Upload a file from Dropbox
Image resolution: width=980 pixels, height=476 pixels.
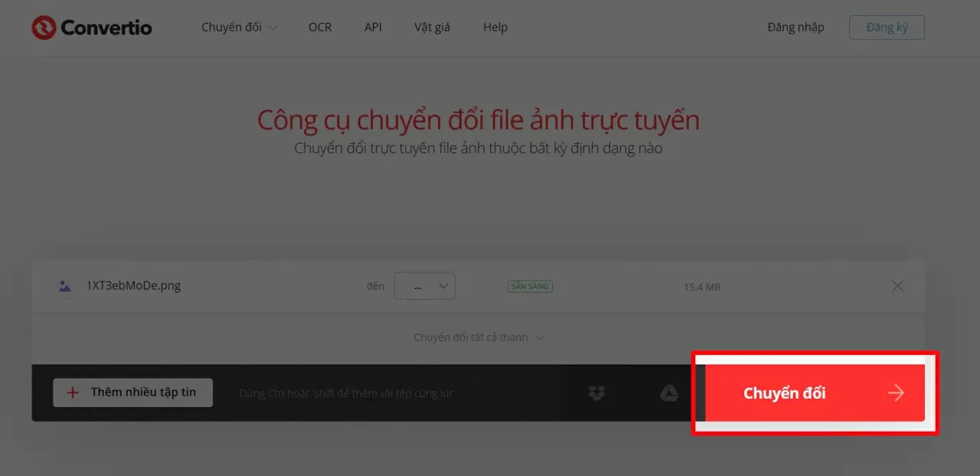click(596, 393)
